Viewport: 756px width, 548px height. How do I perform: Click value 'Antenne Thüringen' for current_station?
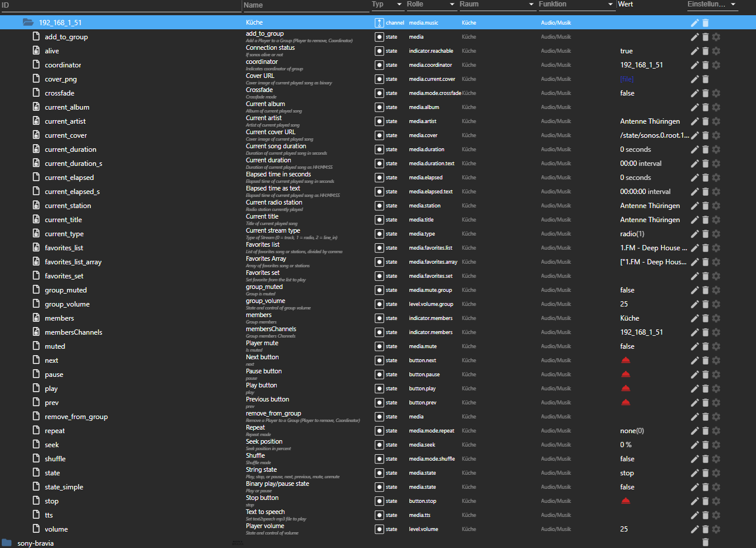click(650, 206)
